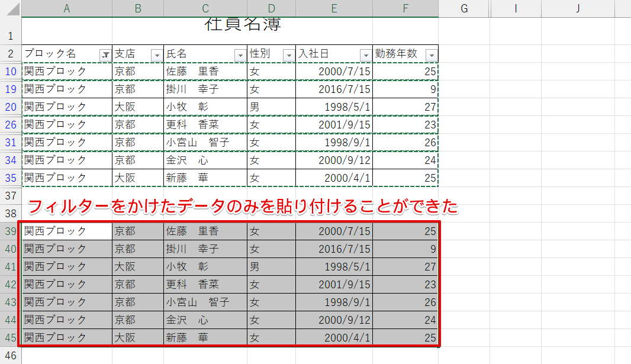This screenshot has height=364, width=631.
Task: Click 佐藤 里香 in row 10
Action: (x=192, y=71)
